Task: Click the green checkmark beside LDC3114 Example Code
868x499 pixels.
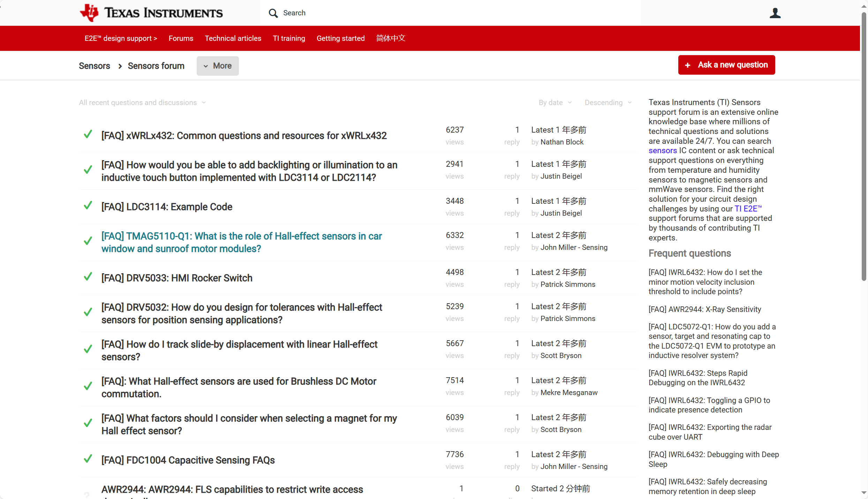Action: coord(88,206)
